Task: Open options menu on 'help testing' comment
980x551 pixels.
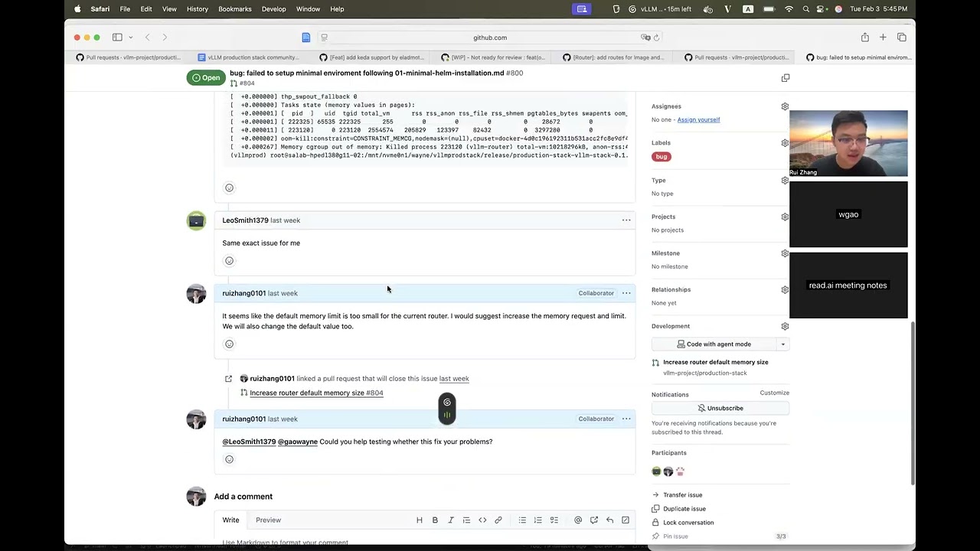Action: pyautogui.click(x=626, y=419)
